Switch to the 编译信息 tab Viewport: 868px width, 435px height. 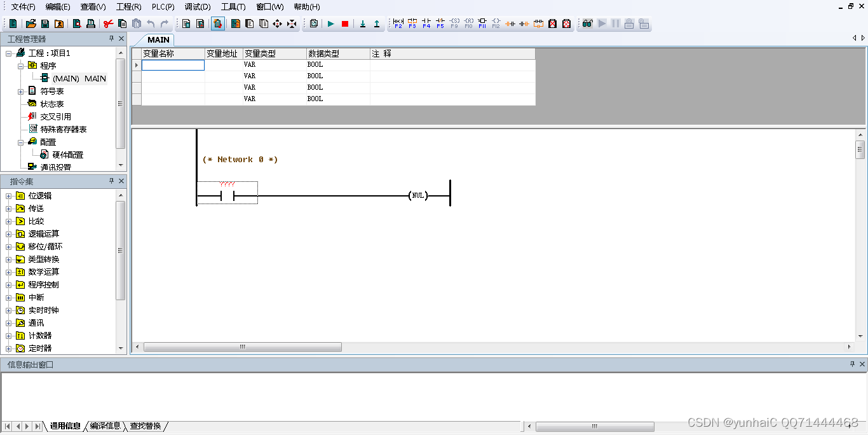(105, 426)
